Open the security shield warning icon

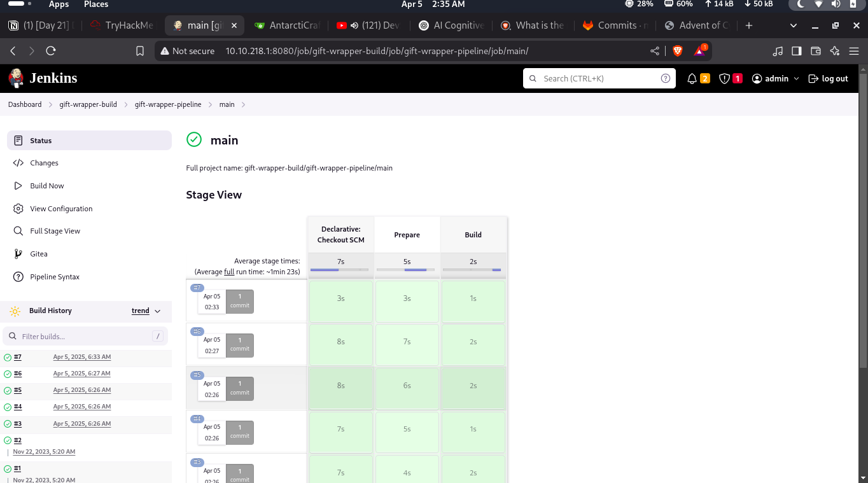pyautogui.click(x=724, y=78)
